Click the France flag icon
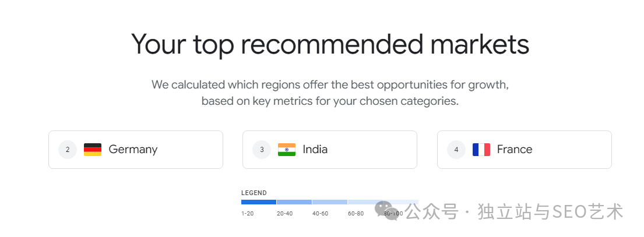Image resolution: width=644 pixels, height=237 pixels. click(x=481, y=150)
